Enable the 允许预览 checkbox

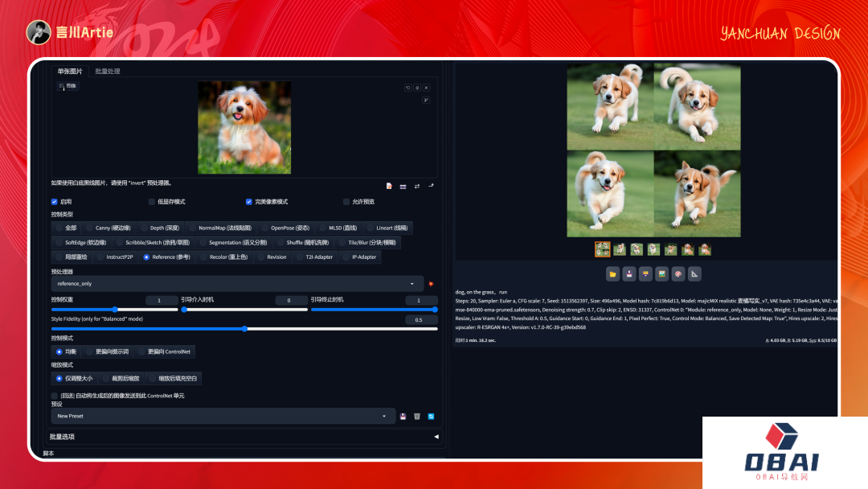point(346,202)
